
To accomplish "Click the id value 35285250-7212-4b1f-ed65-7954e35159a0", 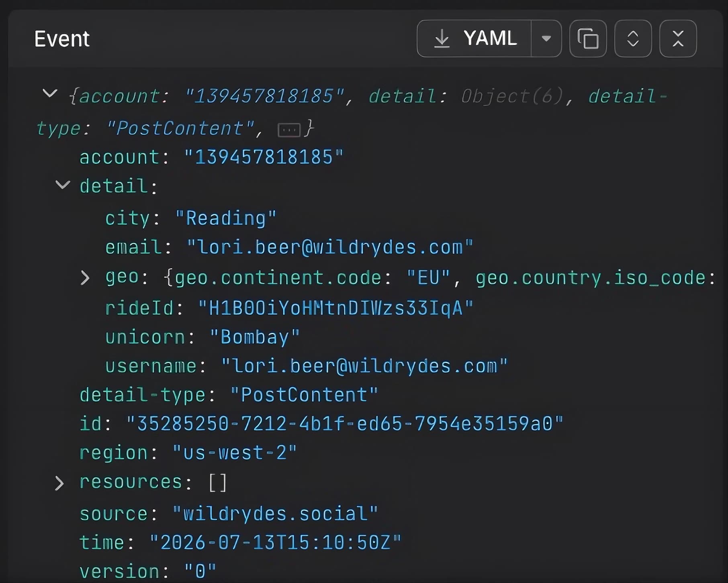I will click(x=345, y=424).
